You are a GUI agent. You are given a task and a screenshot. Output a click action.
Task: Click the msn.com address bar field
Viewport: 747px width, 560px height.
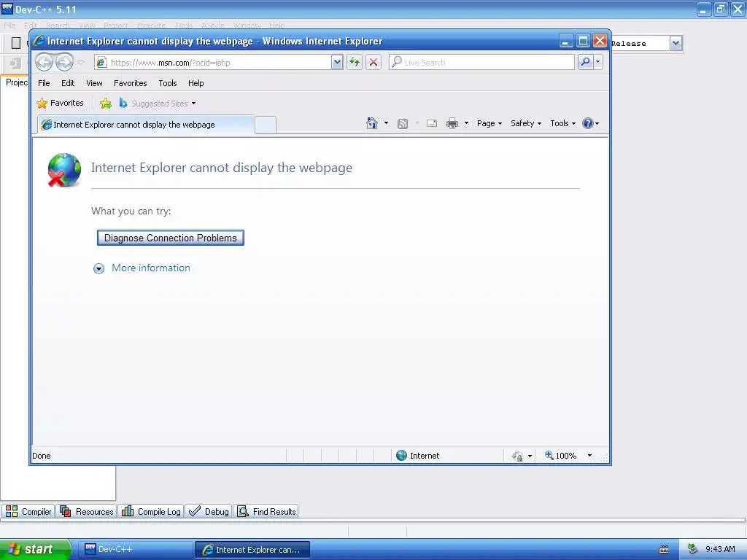(219, 63)
